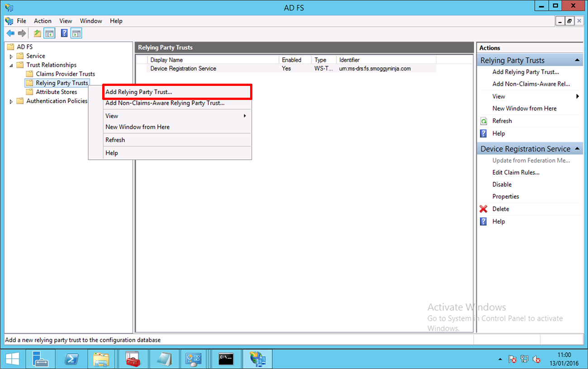Open the Windows Start button
The height and width of the screenshot is (369, 588).
12,359
